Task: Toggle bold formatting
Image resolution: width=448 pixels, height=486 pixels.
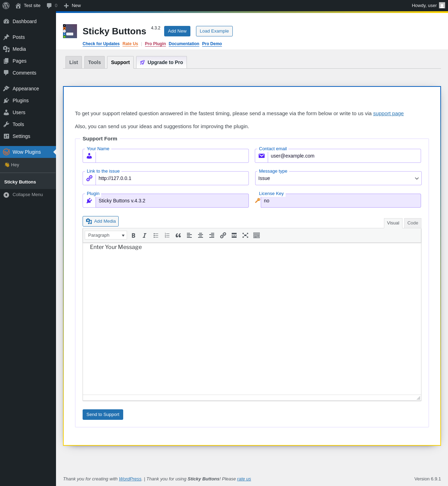Action: pyautogui.click(x=133, y=235)
